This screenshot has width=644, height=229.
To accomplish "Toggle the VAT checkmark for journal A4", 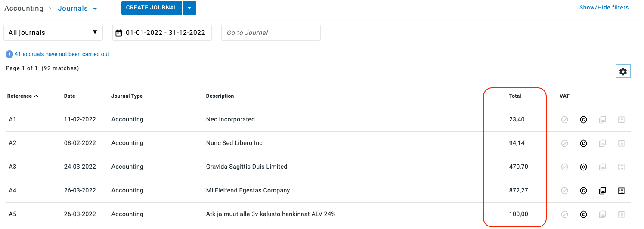I will click(x=564, y=191).
